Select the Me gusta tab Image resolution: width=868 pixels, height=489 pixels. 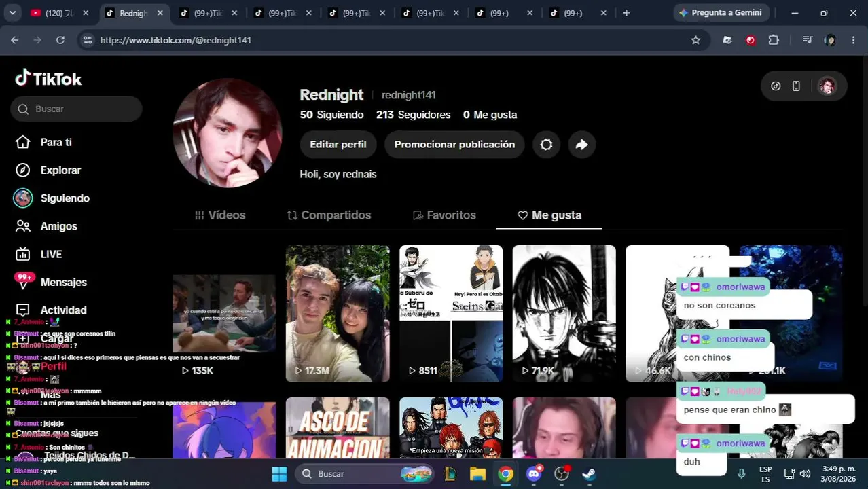pyautogui.click(x=549, y=215)
